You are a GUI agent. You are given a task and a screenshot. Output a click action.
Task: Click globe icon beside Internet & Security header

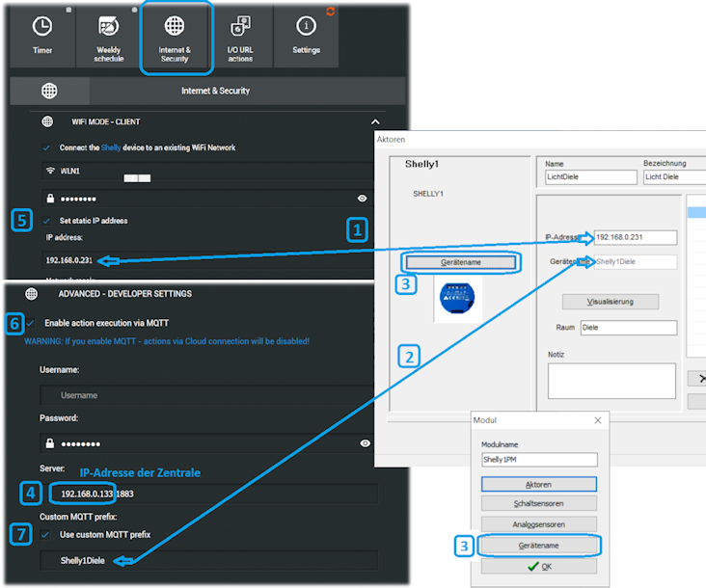(49, 91)
